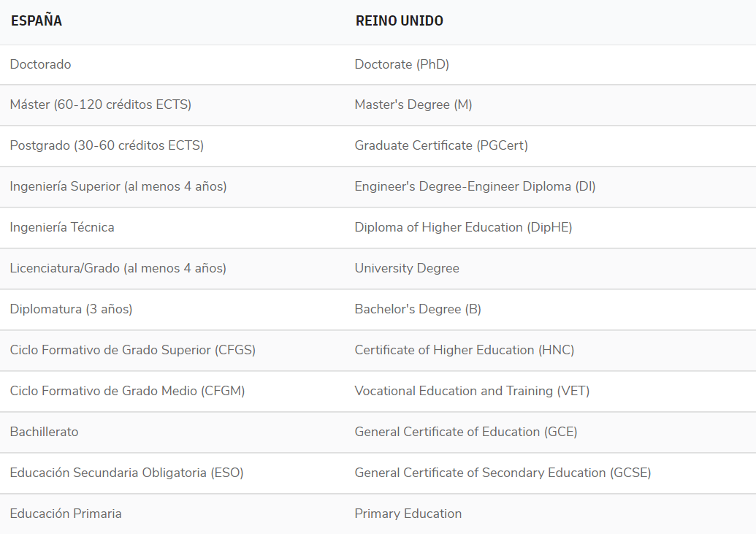Click the Doctorate (PhD) cell text
Image resolution: width=756 pixels, height=534 pixels.
coord(402,64)
